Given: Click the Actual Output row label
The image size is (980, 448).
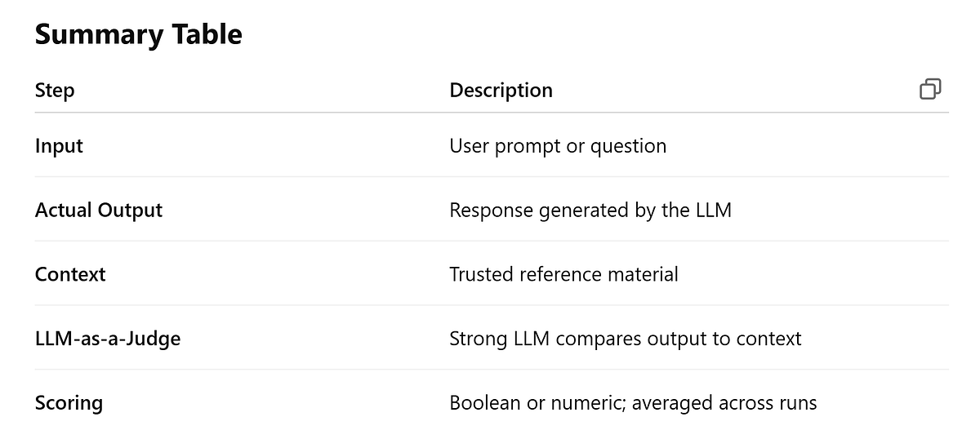Looking at the screenshot, I should (x=99, y=211).
